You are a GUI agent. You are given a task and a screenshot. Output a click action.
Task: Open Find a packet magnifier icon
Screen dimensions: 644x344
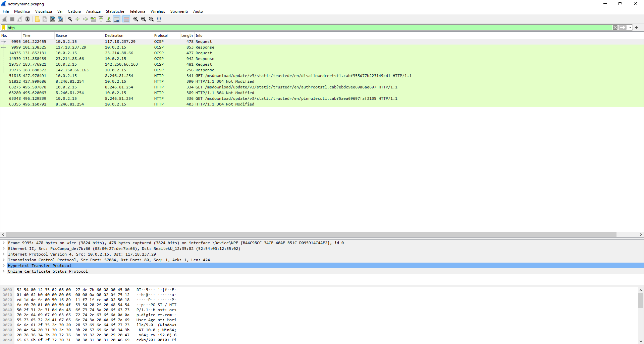click(70, 19)
